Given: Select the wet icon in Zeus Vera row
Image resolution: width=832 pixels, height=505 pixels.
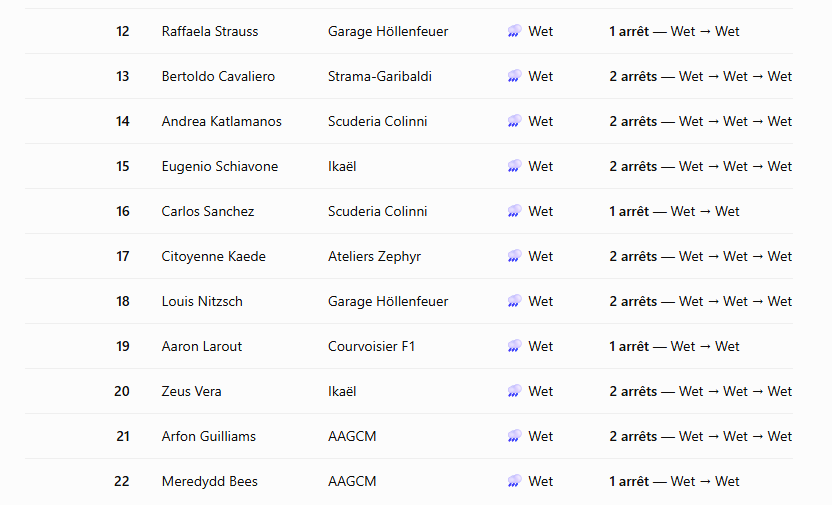Looking at the screenshot, I should pos(514,391).
